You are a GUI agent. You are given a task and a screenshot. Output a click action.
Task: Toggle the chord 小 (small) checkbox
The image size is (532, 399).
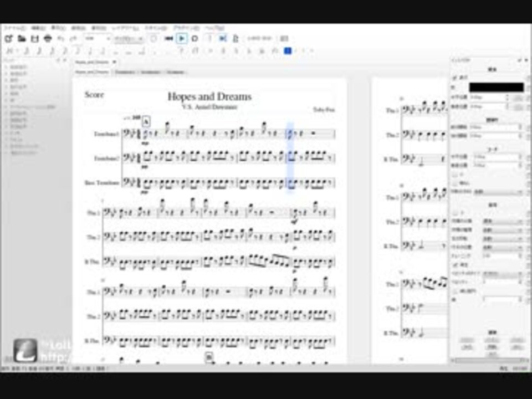(x=455, y=175)
